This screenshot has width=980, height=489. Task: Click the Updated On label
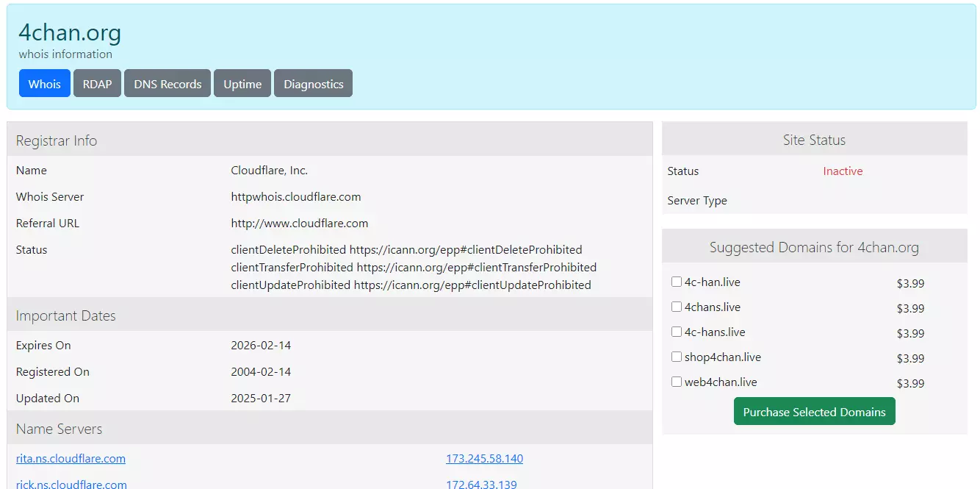point(48,399)
